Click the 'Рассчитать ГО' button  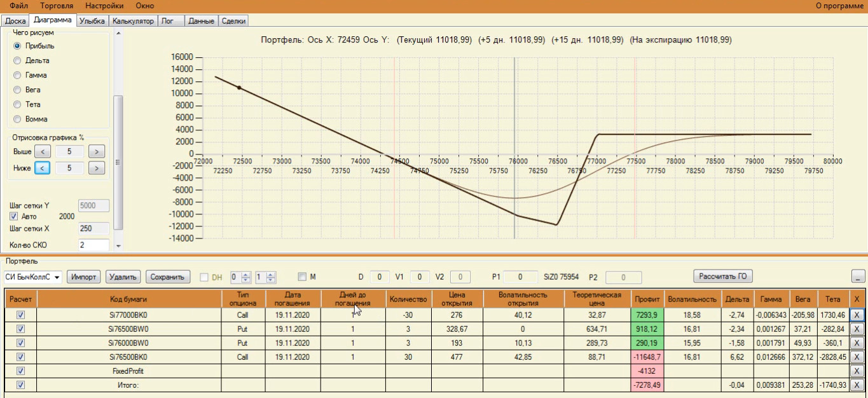[x=722, y=276]
